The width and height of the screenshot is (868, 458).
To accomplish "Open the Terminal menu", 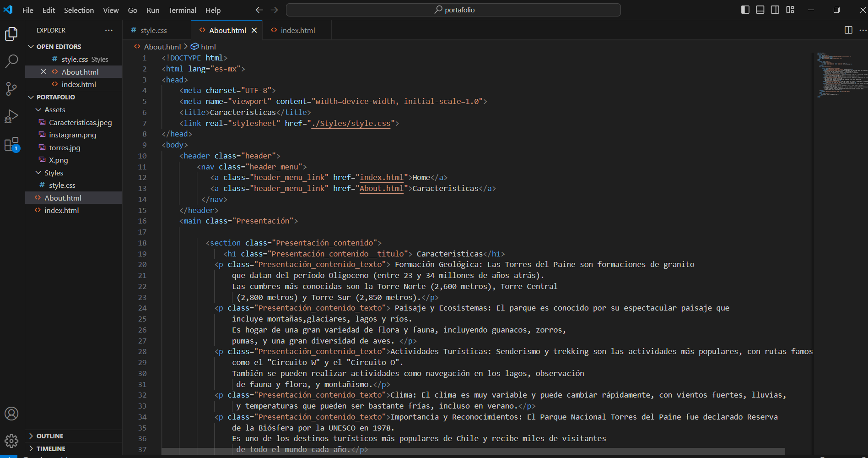I will (182, 10).
